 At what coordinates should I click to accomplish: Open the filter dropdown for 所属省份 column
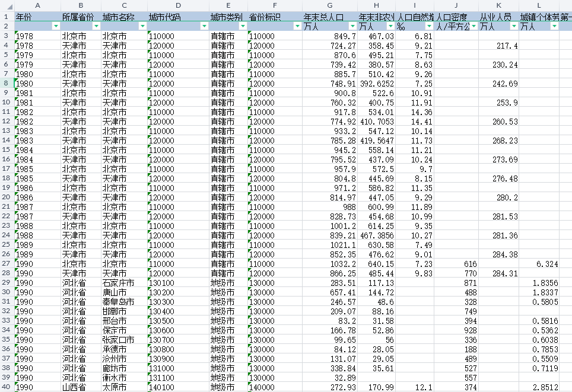pos(96,26)
